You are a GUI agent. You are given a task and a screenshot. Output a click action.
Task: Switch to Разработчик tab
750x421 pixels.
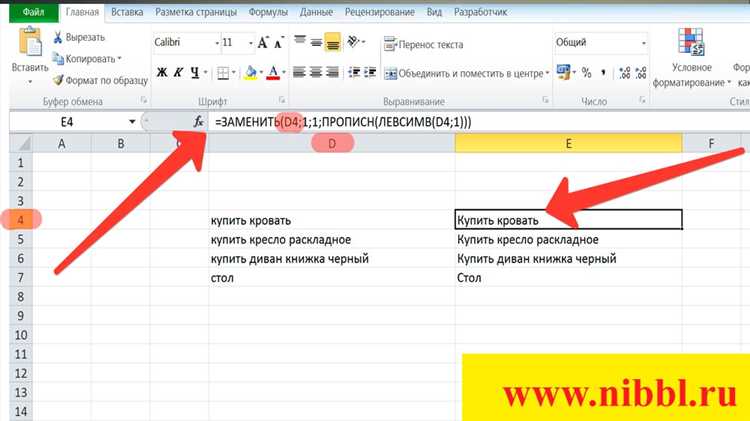[x=480, y=12]
